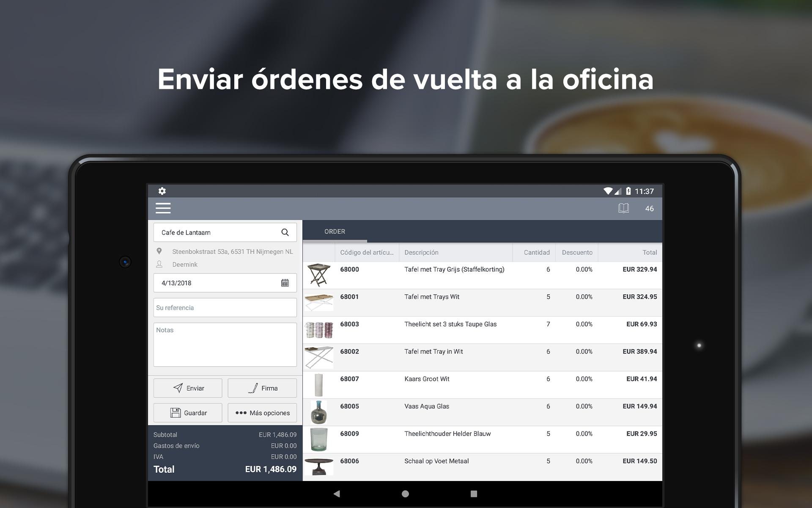Click total EUR 324.95
The image size is (812, 508).
tap(639, 297)
